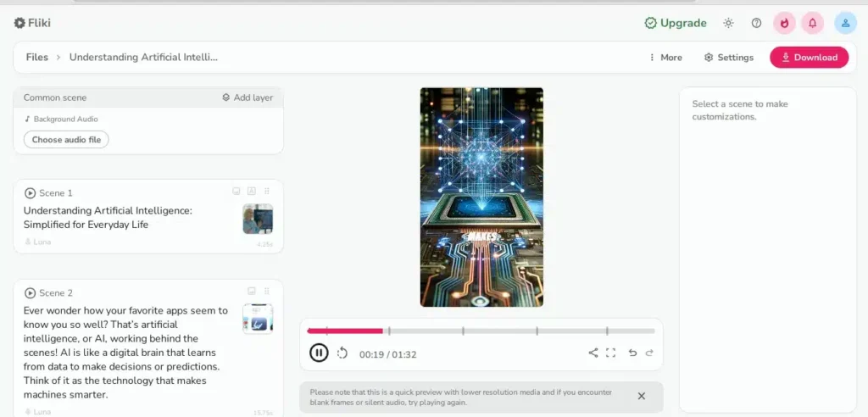
Task: Click the Scene 1 drag handle
Action: [x=267, y=191]
